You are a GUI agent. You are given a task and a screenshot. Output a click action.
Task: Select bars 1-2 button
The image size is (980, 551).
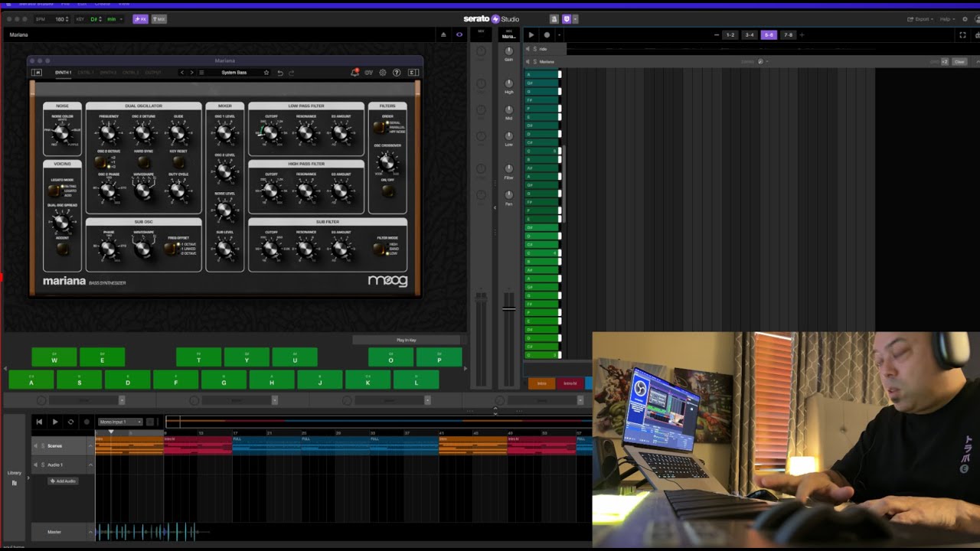tap(730, 34)
